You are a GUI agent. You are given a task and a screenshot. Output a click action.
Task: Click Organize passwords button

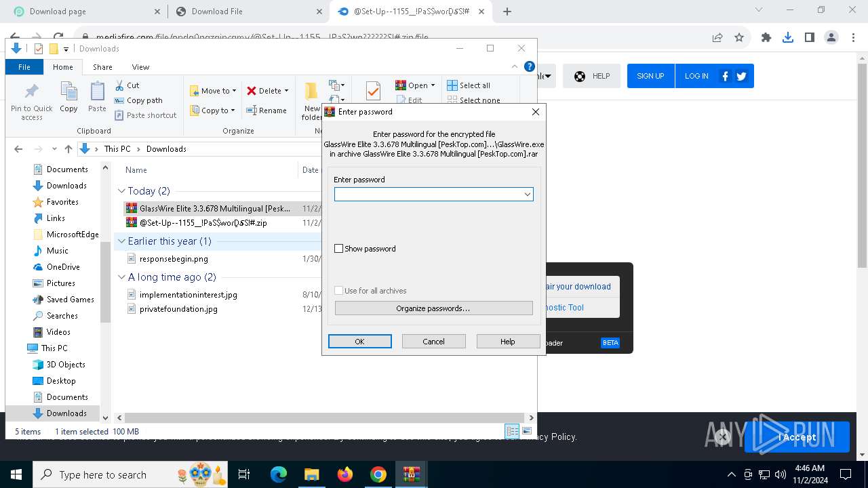pos(433,308)
